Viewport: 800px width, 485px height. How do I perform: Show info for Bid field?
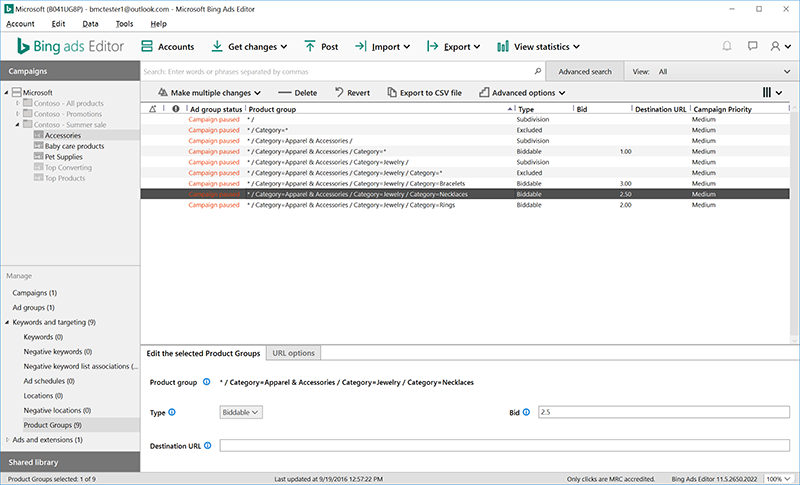[527, 412]
